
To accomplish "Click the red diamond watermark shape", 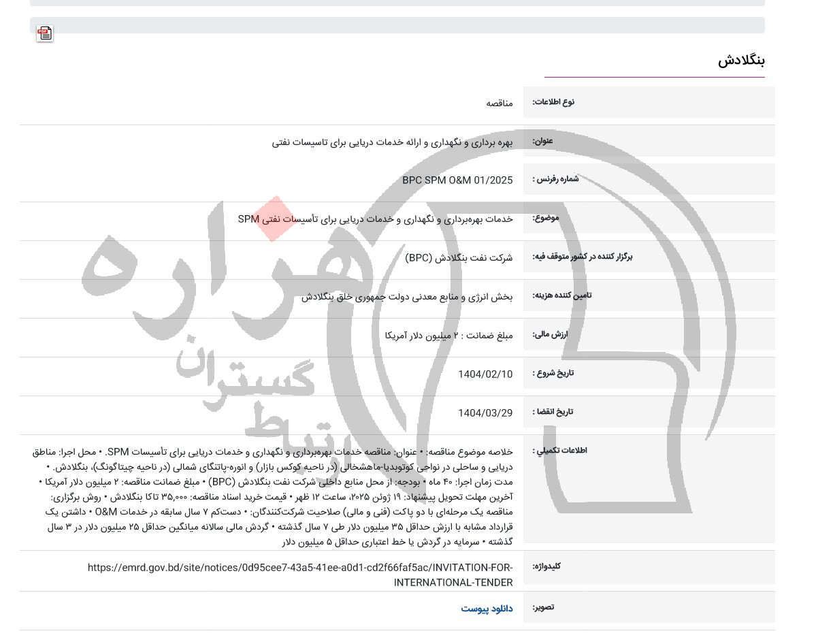I will (274, 219).
